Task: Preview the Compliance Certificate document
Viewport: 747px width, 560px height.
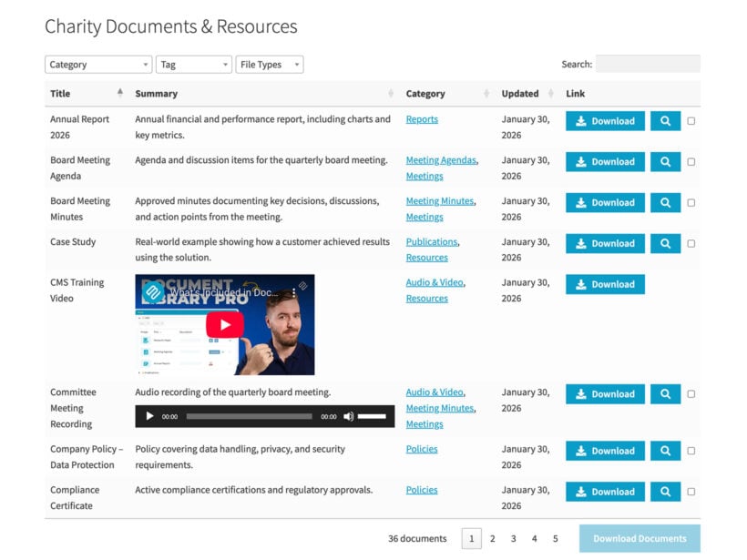Action: click(667, 491)
